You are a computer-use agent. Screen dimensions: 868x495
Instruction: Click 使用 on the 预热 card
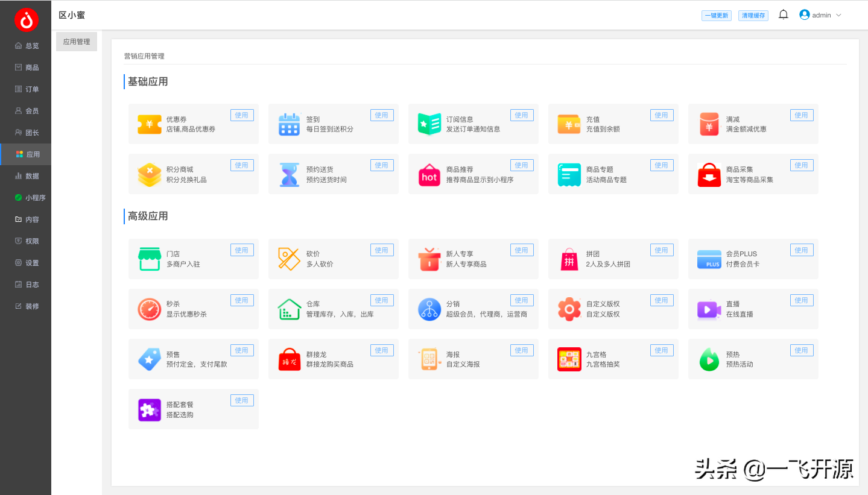pyautogui.click(x=802, y=350)
